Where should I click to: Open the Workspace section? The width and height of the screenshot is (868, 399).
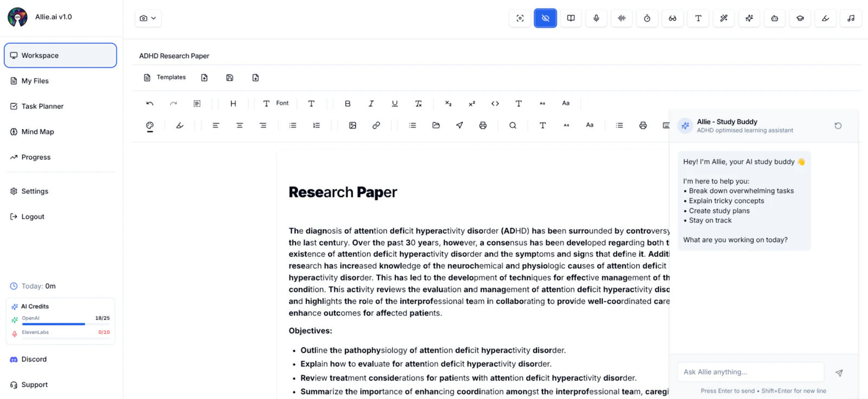tap(60, 55)
